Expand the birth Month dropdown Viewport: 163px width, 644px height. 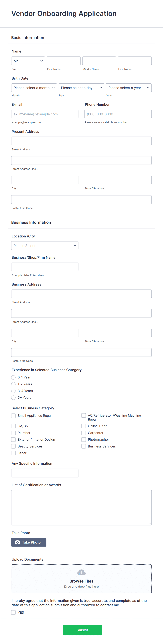(x=34, y=88)
